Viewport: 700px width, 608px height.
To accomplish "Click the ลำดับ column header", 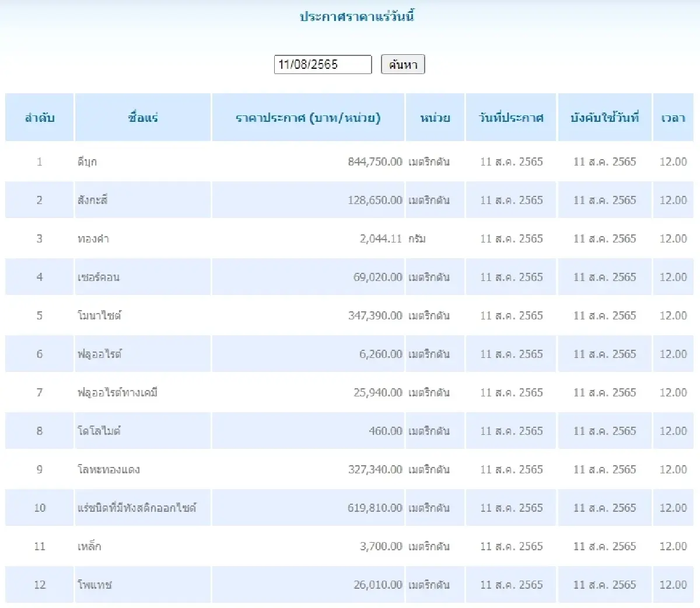I will (x=40, y=118).
